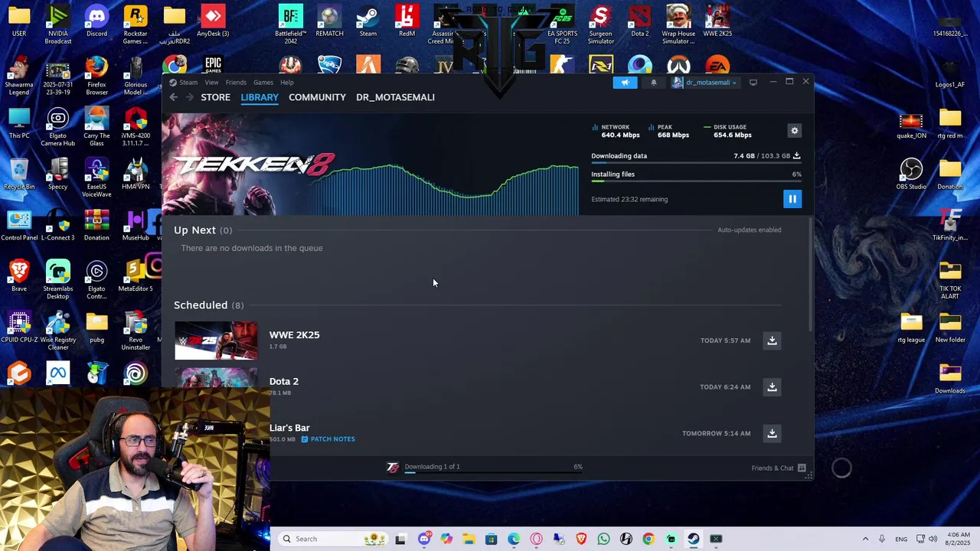Open Microsoft Store from the taskbar
The image size is (980, 551).
(491, 539)
